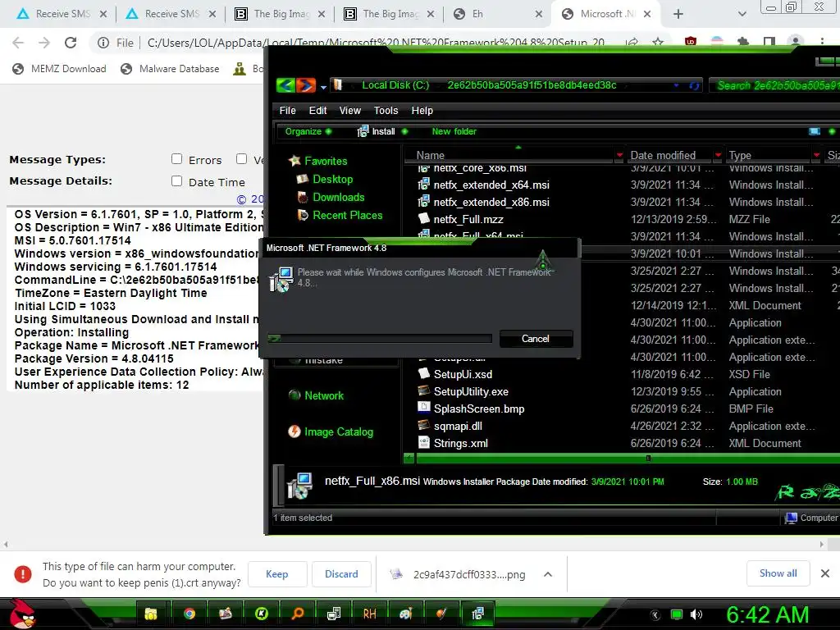Select Network in navigation pane
The image size is (840, 630).
[324, 395]
